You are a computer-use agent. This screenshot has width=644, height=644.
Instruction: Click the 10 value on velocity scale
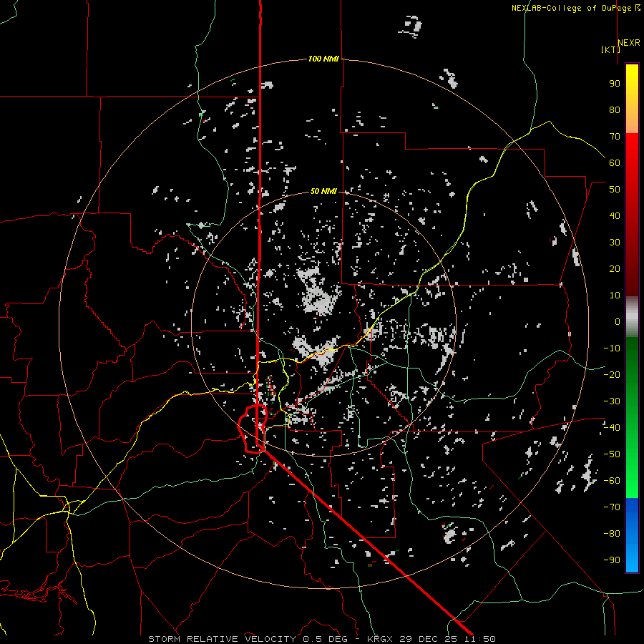[x=615, y=296]
